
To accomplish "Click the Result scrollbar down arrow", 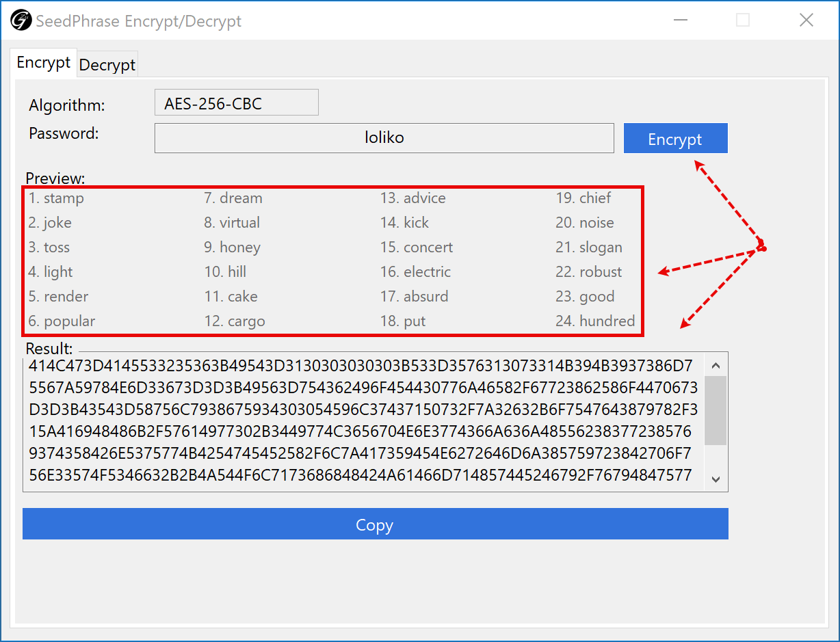I will coord(716,479).
